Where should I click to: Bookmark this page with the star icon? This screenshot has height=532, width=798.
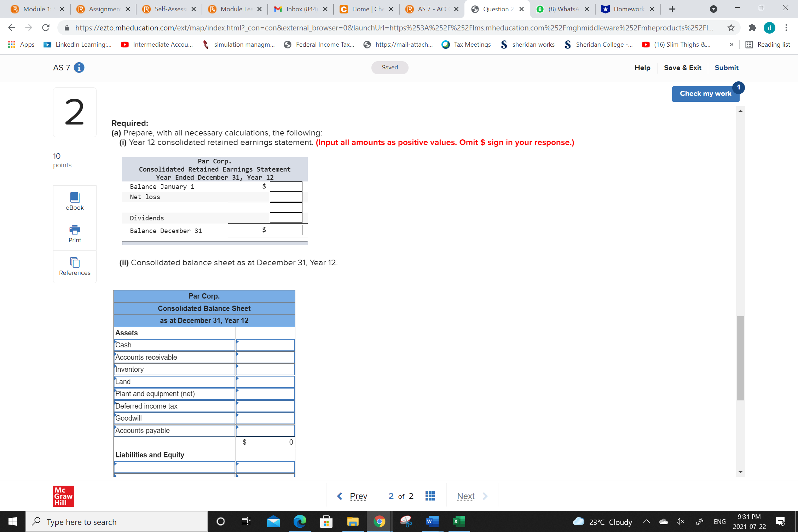tap(730, 28)
